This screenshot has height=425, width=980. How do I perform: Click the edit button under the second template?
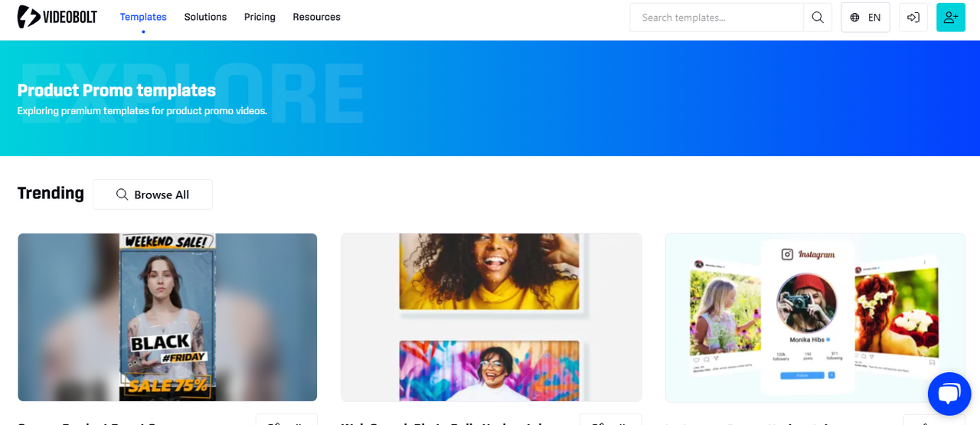click(610, 420)
